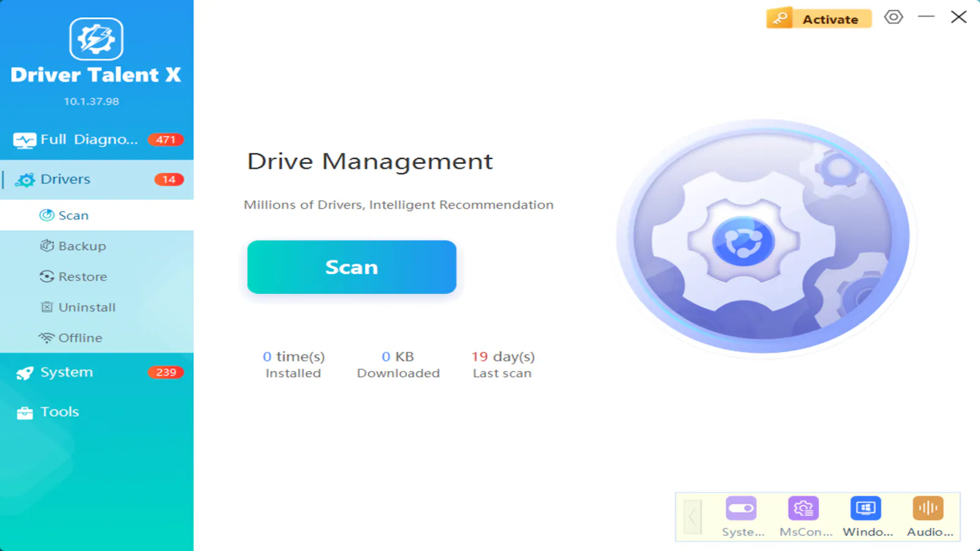This screenshot has height=551, width=980.
Task: Launch the MsConfig tool shortcut
Action: point(805,517)
